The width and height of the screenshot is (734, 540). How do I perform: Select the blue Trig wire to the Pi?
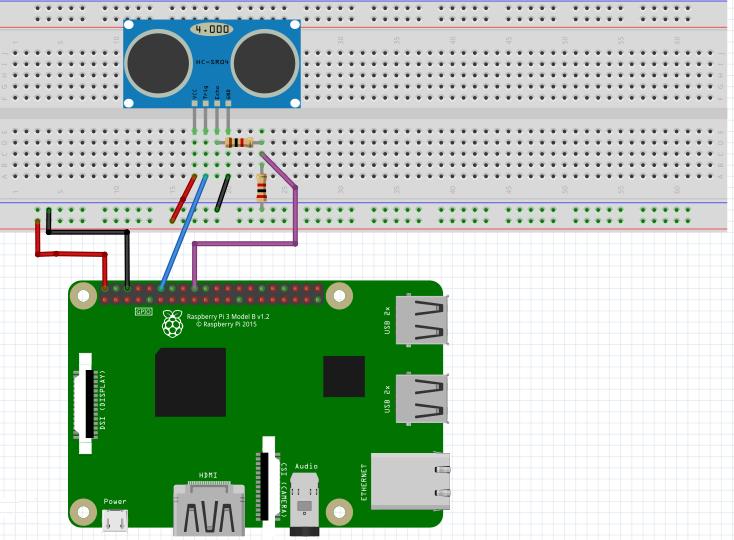coord(184,232)
